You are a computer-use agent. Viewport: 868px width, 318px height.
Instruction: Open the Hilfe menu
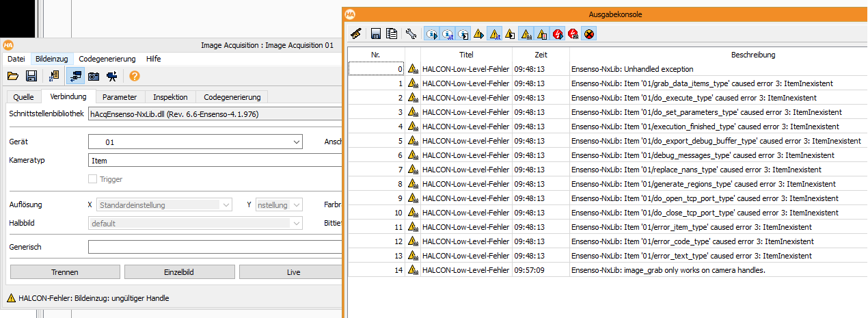[x=154, y=59]
